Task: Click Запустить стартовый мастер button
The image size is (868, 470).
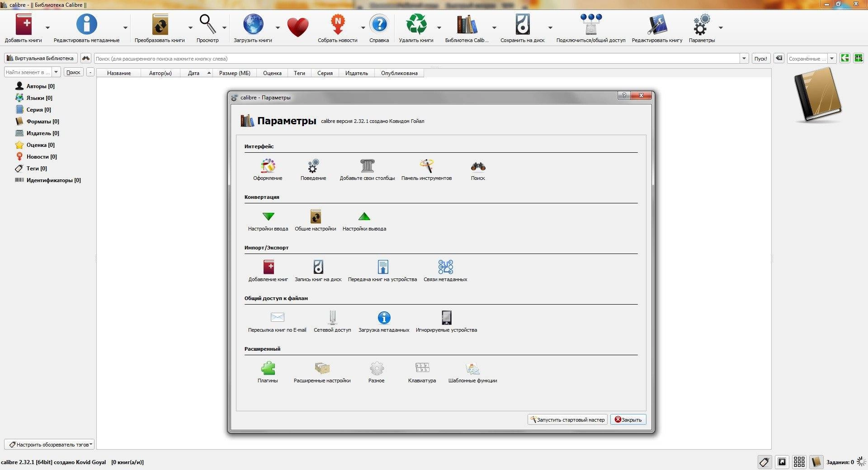Action: (567, 419)
